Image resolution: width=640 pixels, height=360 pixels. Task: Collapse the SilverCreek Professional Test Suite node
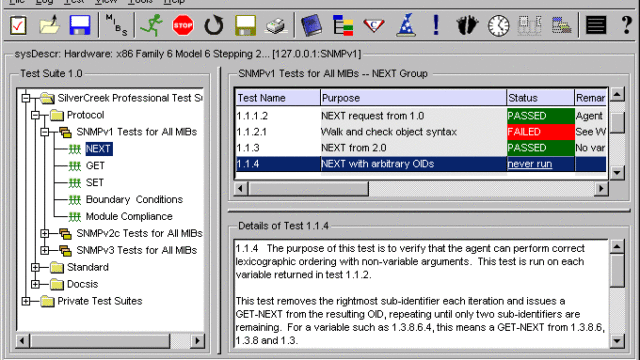[x=26, y=98]
